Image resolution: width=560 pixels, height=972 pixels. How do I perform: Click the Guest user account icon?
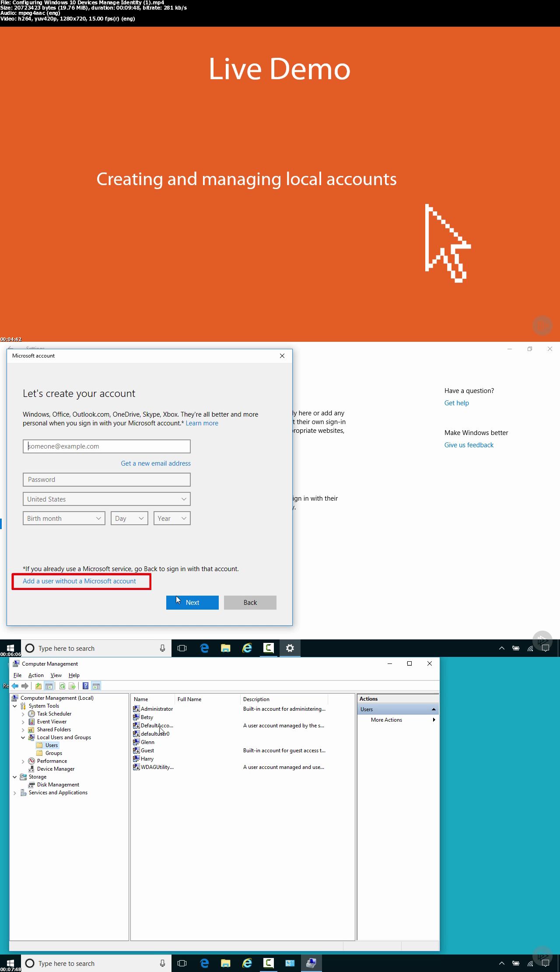pyautogui.click(x=136, y=750)
